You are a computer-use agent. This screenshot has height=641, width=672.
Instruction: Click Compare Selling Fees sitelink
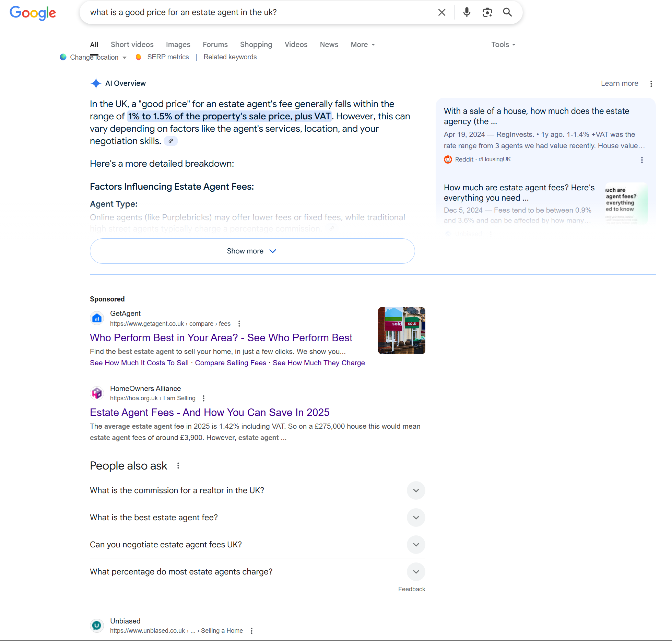pyautogui.click(x=231, y=363)
